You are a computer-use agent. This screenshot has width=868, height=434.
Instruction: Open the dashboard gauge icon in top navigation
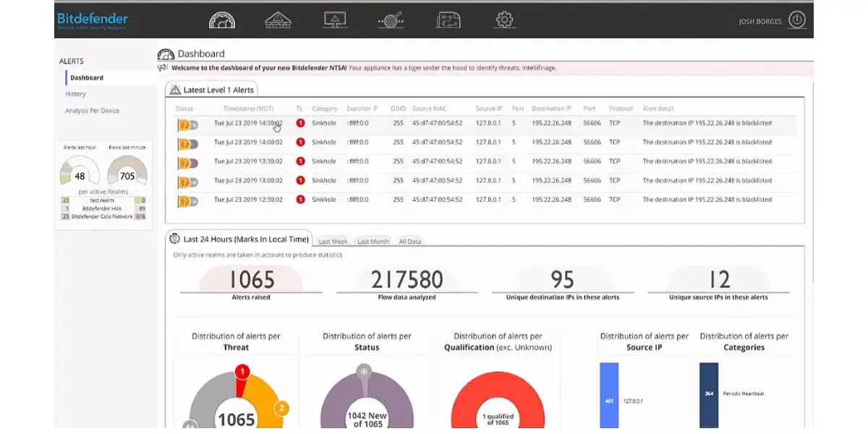tap(221, 20)
